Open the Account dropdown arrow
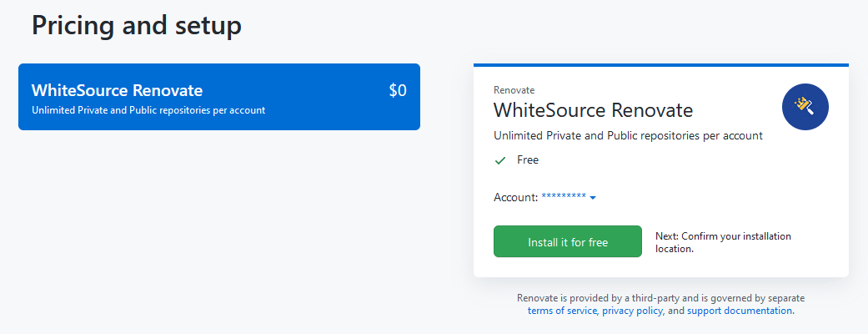This screenshot has height=334, width=868. 592,198
